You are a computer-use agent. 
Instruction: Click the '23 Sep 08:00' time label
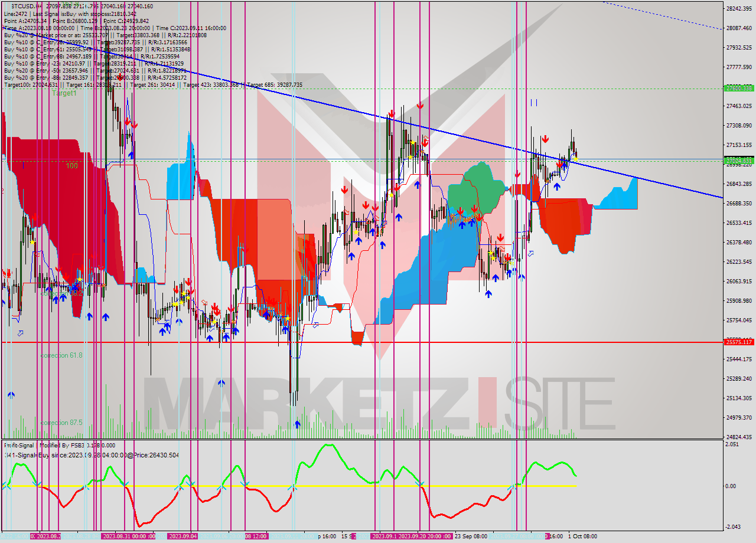coord(471,537)
